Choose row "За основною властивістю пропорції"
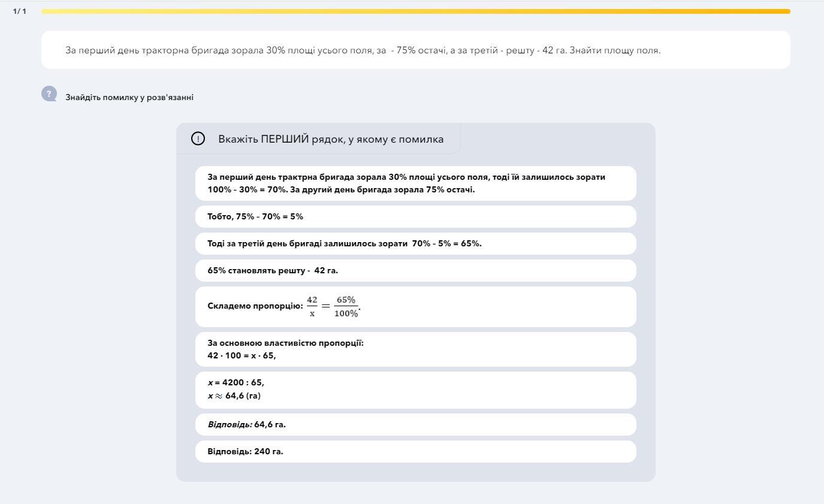 pyautogui.click(x=415, y=349)
